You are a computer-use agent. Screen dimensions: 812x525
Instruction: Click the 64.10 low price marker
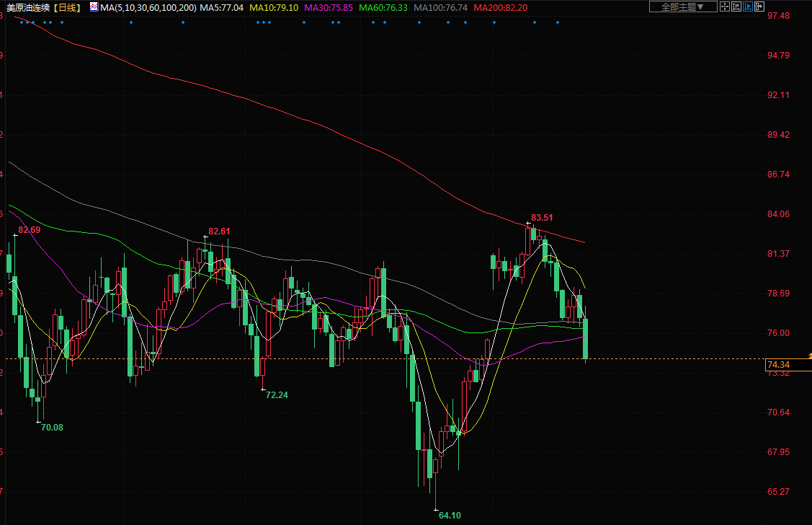(449, 515)
